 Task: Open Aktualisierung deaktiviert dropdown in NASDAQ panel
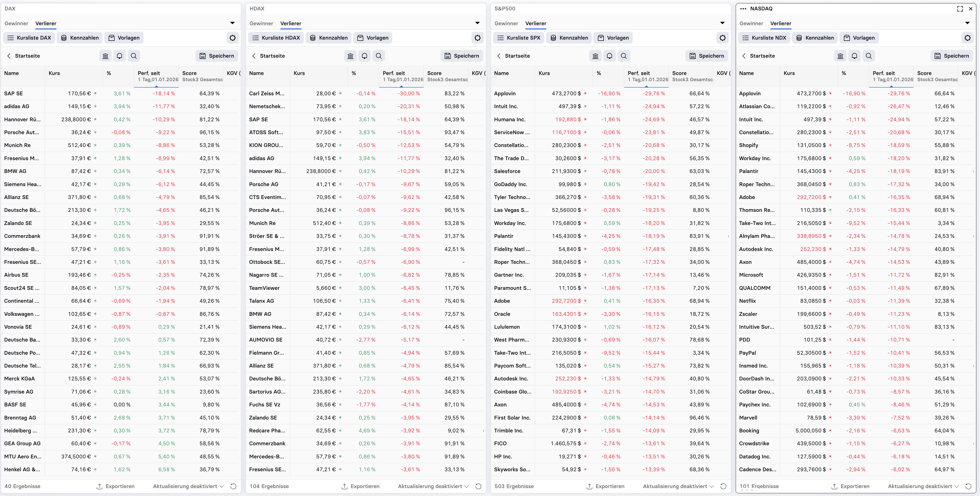coord(923,486)
